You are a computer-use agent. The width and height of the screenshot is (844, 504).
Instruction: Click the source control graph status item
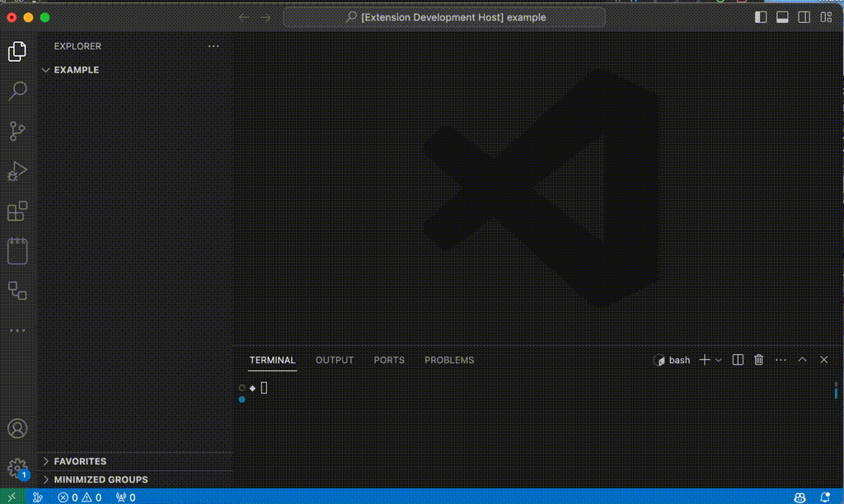pyautogui.click(x=38, y=497)
